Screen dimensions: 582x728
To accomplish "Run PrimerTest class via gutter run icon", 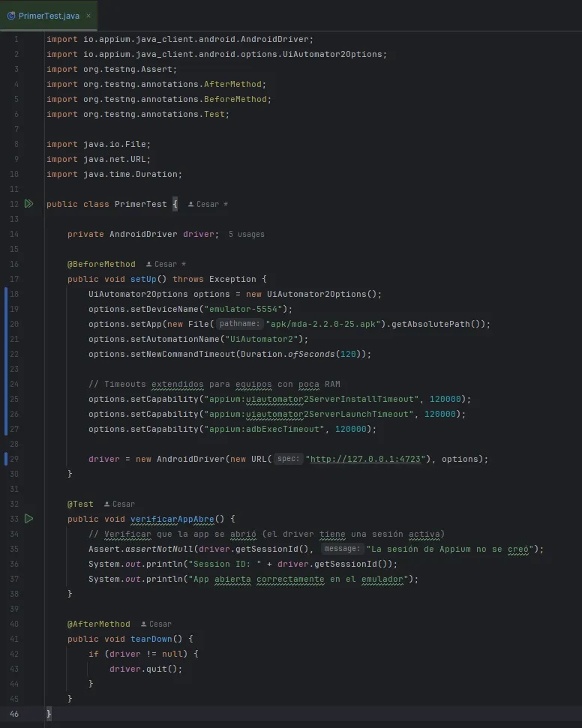I will (28, 204).
